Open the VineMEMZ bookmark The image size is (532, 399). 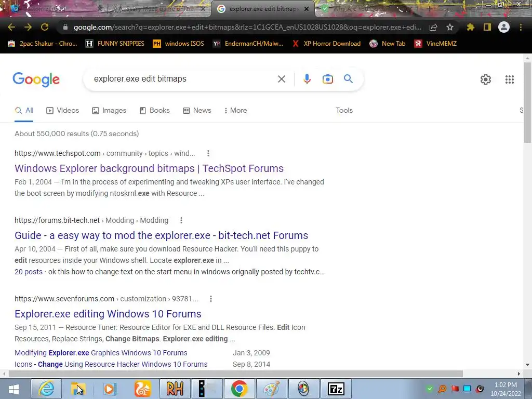coord(435,44)
